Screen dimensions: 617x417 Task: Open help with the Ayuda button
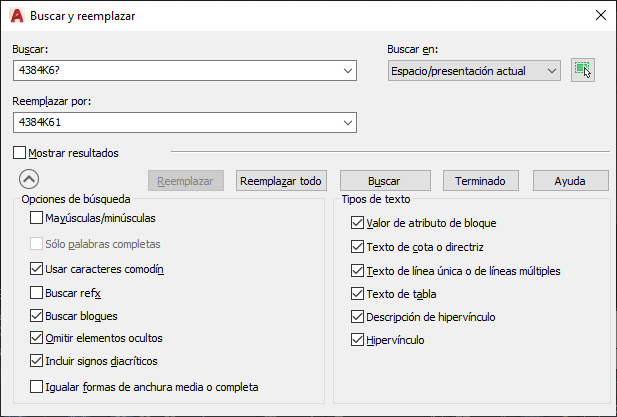click(569, 181)
